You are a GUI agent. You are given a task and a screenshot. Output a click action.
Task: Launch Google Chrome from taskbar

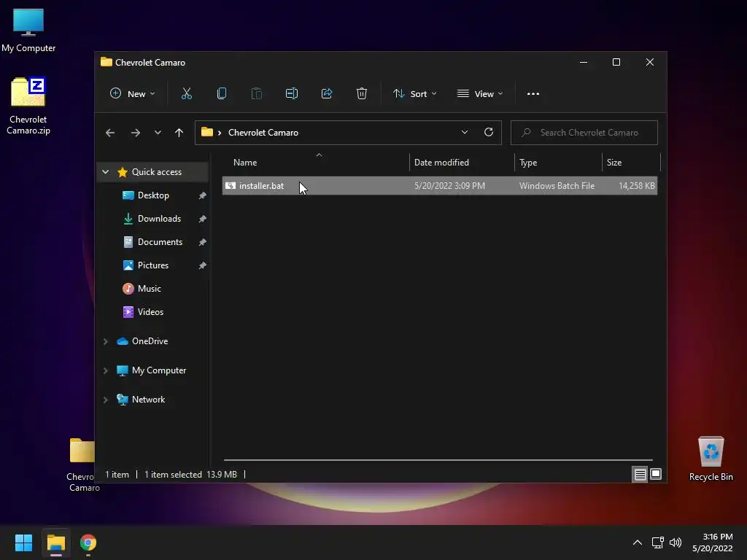(88, 542)
